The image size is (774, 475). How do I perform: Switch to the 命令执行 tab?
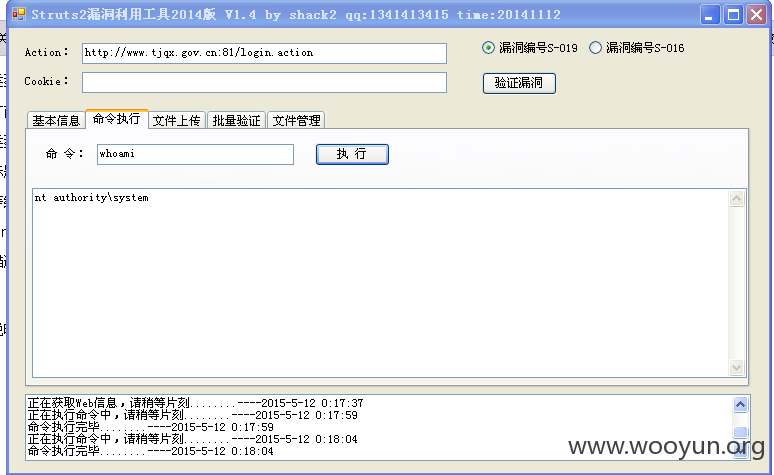[116, 119]
